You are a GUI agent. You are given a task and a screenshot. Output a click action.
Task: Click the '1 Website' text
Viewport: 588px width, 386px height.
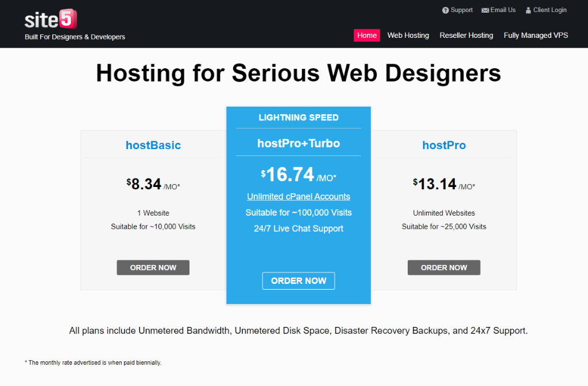[x=153, y=213]
